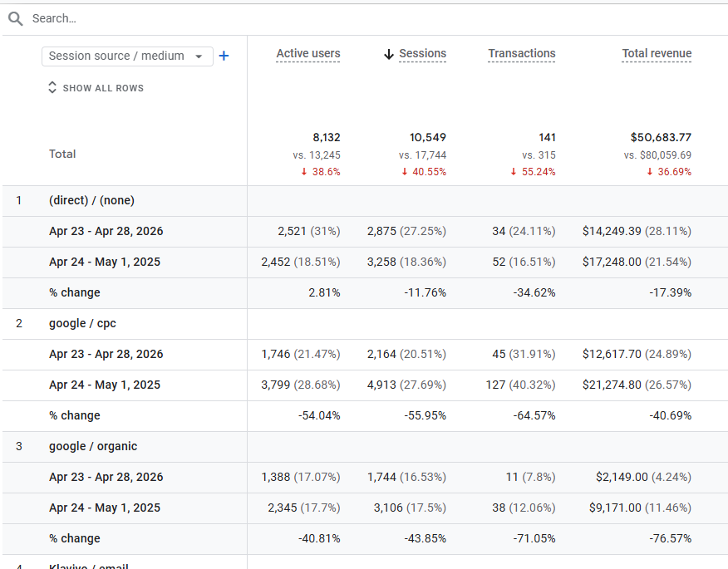Click the 2026 date row under google / cpc

(106, 354)
